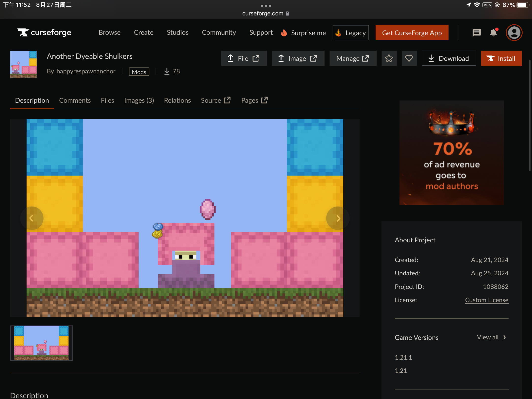The height and width of the screenshot is (399, 532).
Task: Expand View all game versions
Action: point(491,337)
